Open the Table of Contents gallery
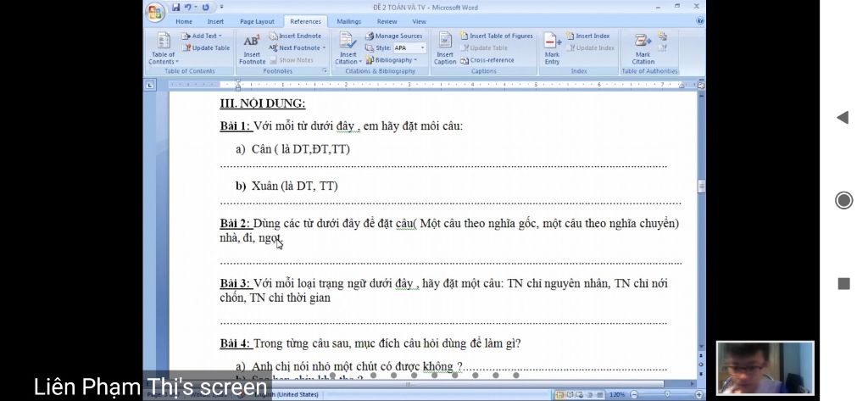This screenshot has width=868, height=401. point(164,48)
